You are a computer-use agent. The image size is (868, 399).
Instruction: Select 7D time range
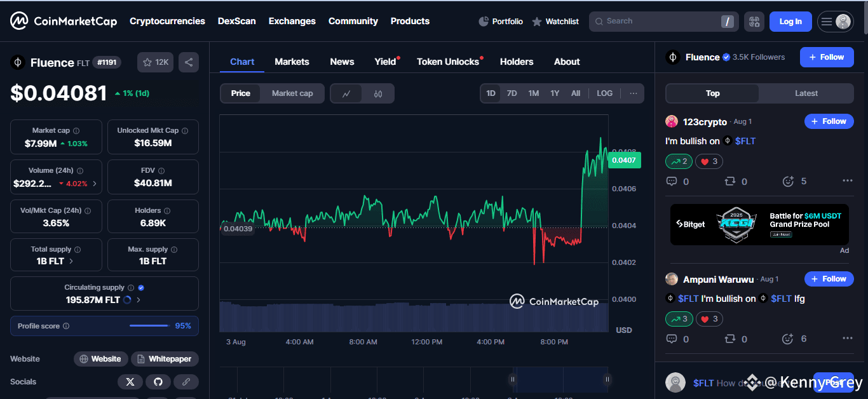point(512,93)
